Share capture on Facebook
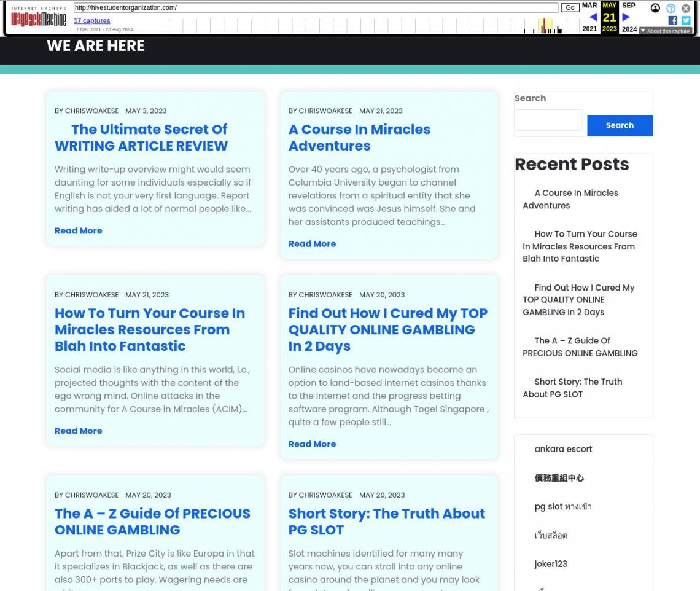 click(x=672, y=20)
